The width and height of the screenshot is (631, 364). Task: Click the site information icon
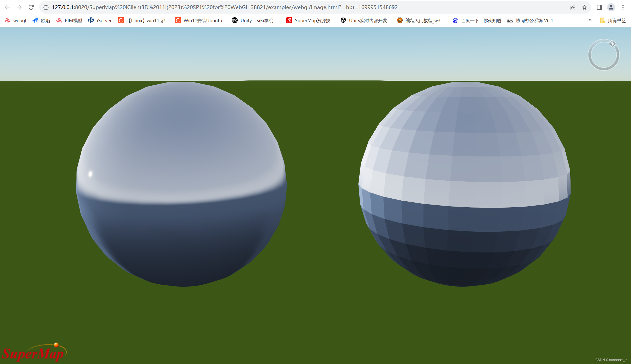point(46,7)
